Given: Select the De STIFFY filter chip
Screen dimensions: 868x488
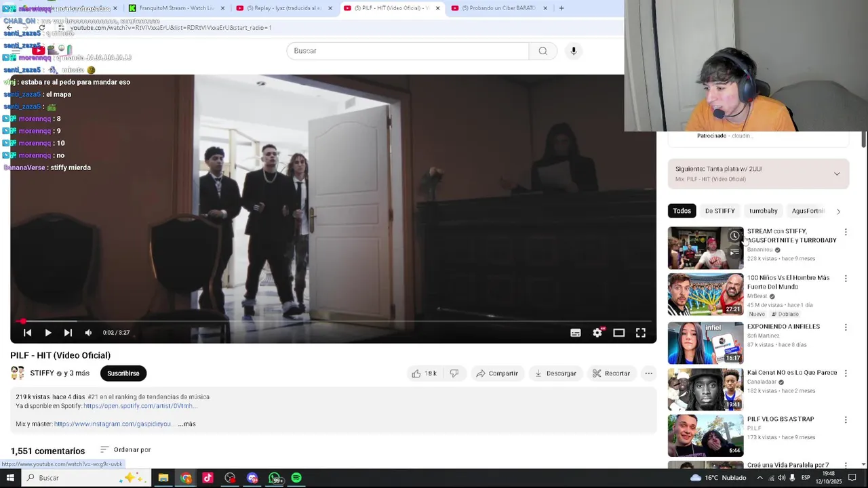Looking at the screenshot, I should point(719,211).
